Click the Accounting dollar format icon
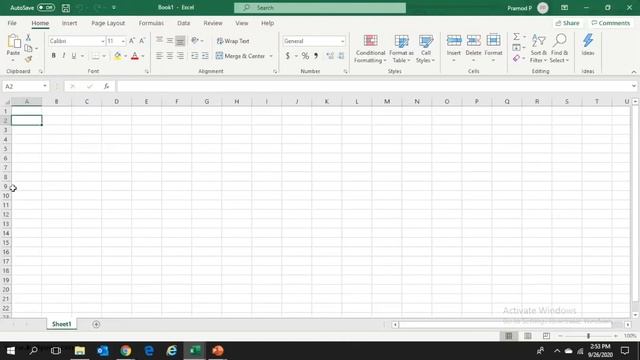The width and height of the screenshot is (640, 360). pos(288,56)
